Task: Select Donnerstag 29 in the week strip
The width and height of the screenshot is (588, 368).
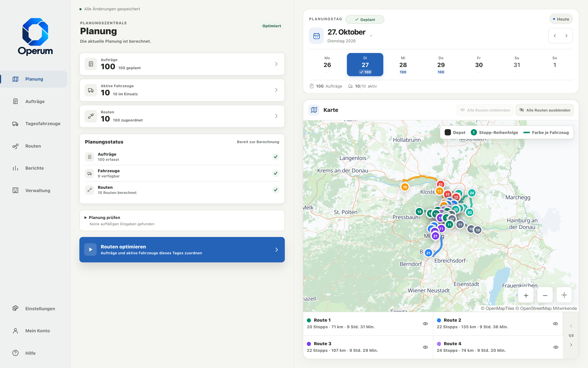Action: click(441, 65)
